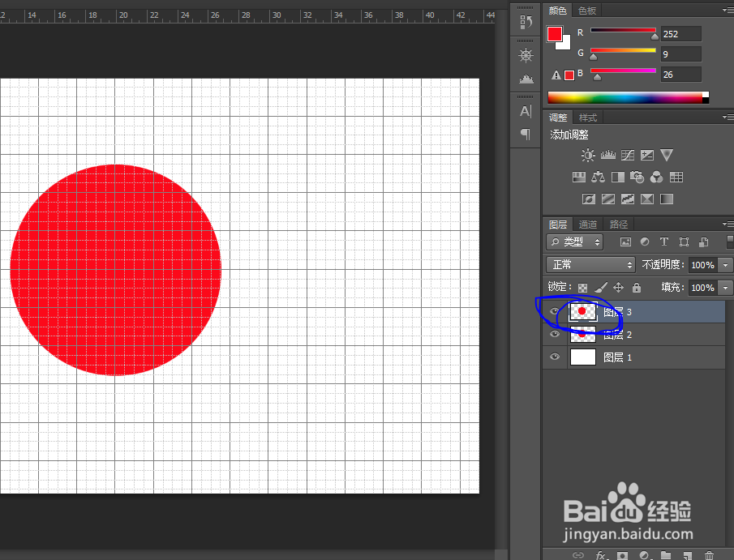Toggle filter for adjustment layers
This screenshot has width=734, height=560.
point(645,242)
